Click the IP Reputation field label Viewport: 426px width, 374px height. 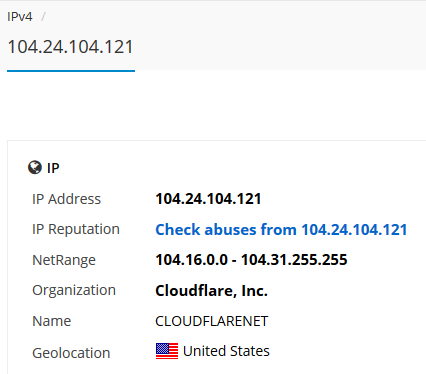click(x=76, y=230)
